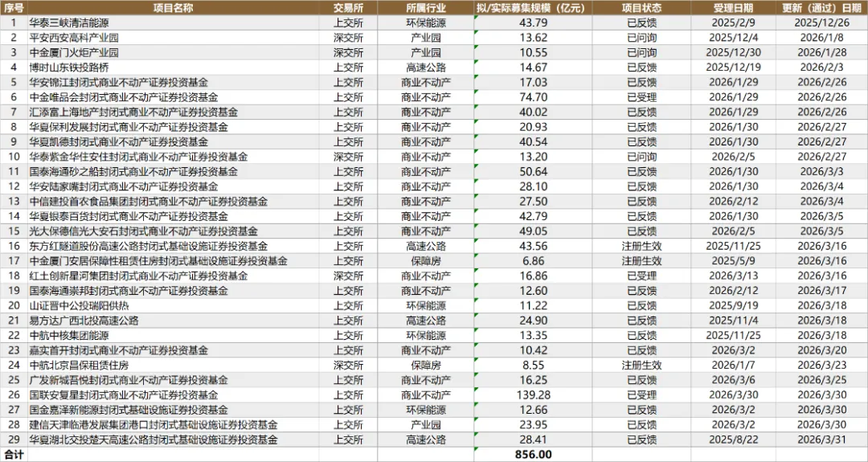The image size is (868, 462).
Task: Click 深交所 exchange cell in row 18
Action: coord(348,276)
